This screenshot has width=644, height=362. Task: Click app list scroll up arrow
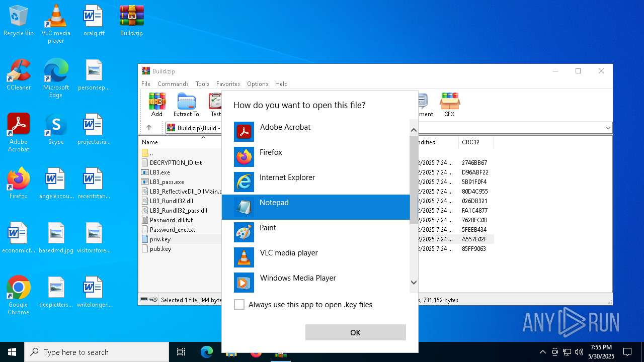pos(414,130)
